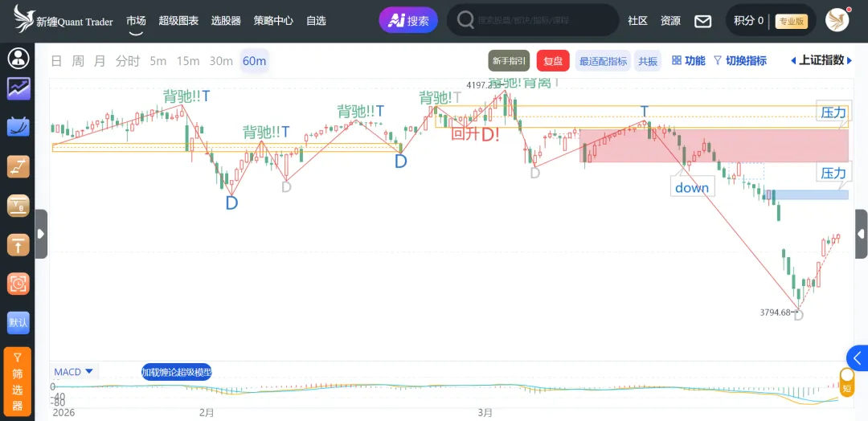Open the 选股器 menu
The width and height of the screenshot is (868, 421).
click(226, 21)
